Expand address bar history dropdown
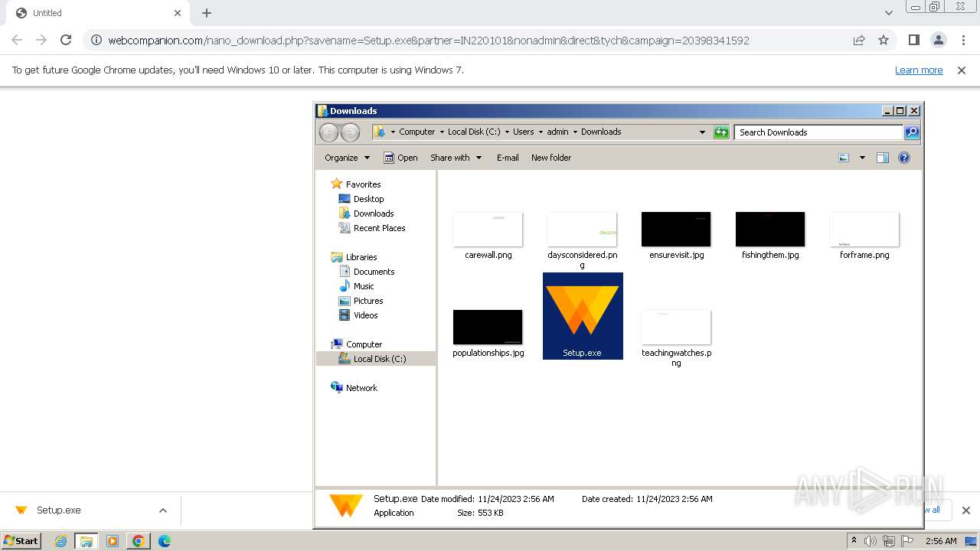The width and height of the screenshot is (980, 551). 702,132
